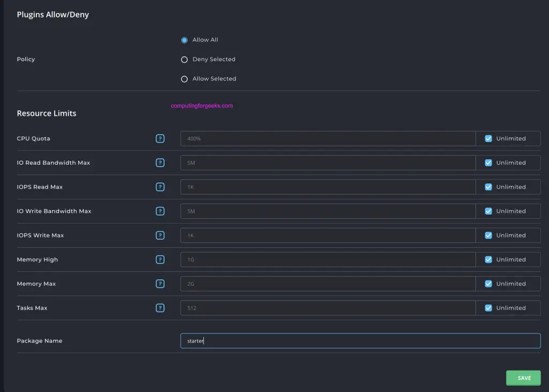Focus the Package Name input field
The image size is (549, 392).
pos(360,341)
